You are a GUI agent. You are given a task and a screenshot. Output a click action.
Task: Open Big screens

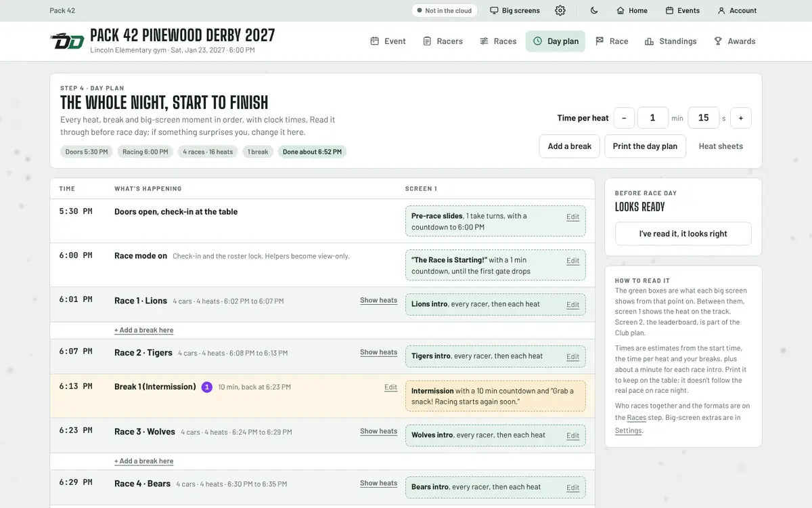coord(515,11)
